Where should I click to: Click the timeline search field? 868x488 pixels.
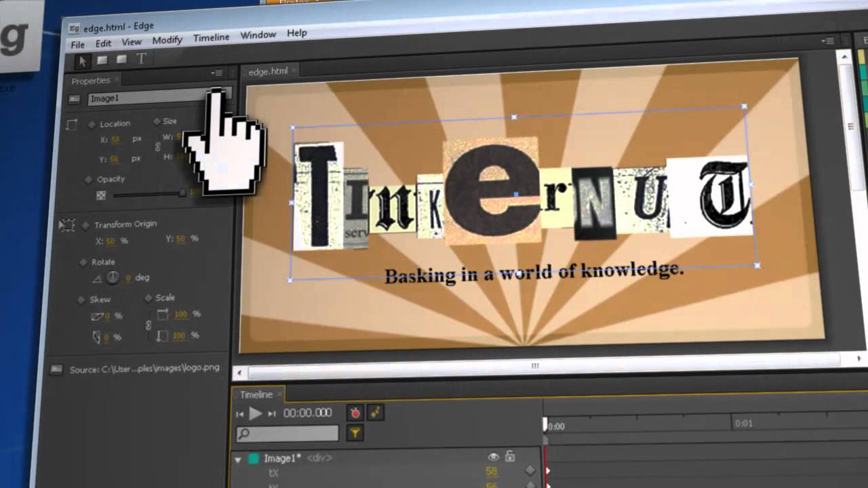[288, 433]
